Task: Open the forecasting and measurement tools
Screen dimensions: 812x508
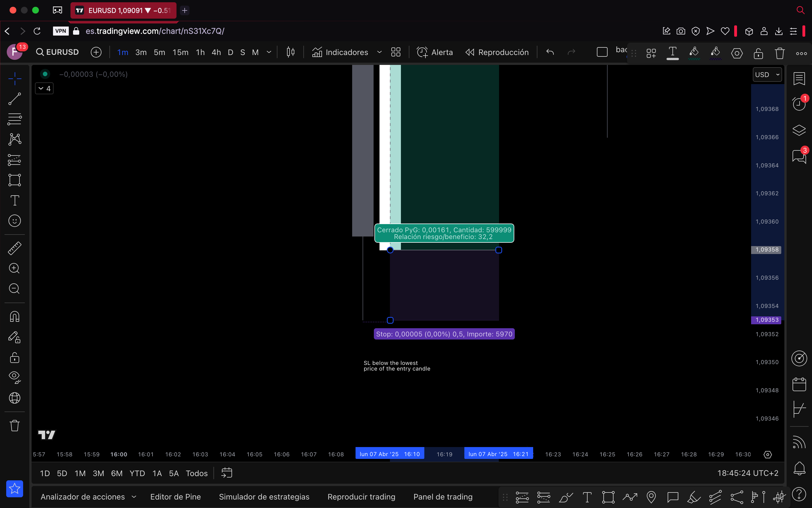Action: (14, 160)
